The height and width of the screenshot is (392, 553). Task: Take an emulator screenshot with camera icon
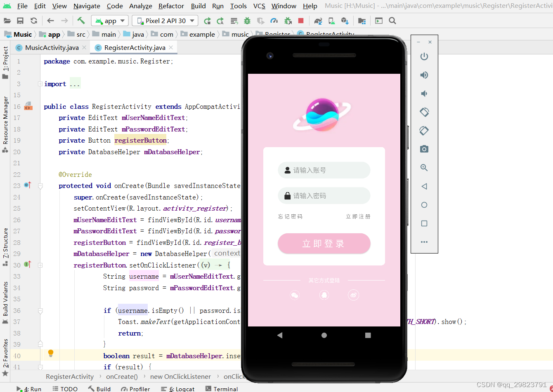click(424, 149)
